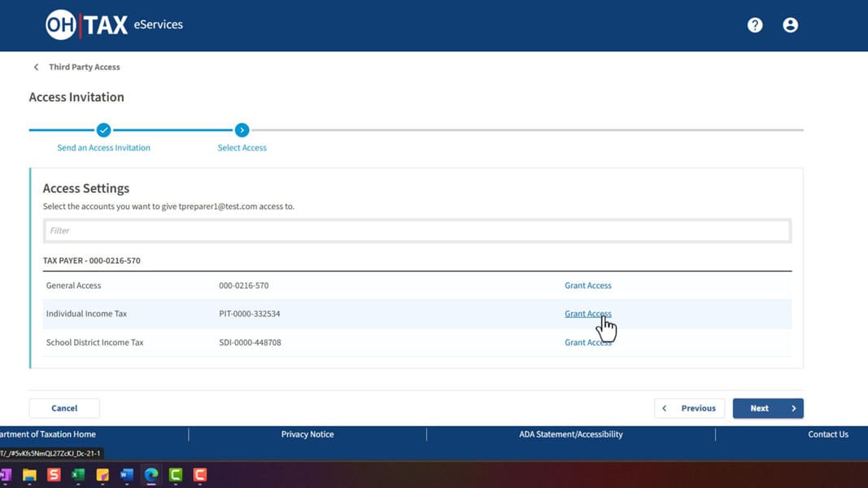The height and width of the screenshot is (488, 868).
Task: Go back to Third Party Access
Action: pos(84,67)
